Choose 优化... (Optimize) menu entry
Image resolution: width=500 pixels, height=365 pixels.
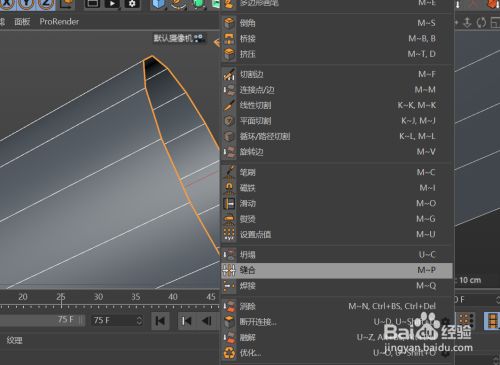[x=337, y=353]
